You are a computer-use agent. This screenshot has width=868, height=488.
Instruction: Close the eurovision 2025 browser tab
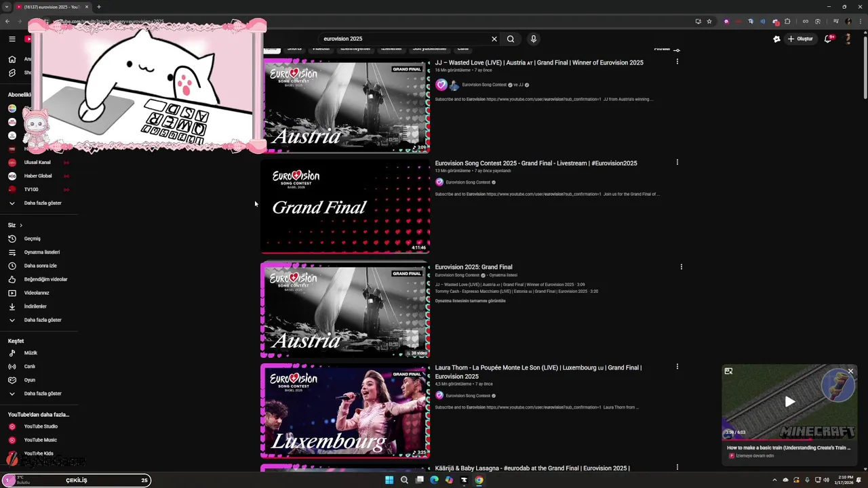[87, 7]
